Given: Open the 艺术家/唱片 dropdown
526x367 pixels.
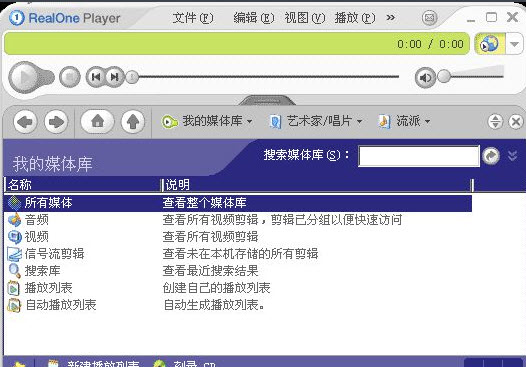Looking at the screenshot, I should [316, 121].
